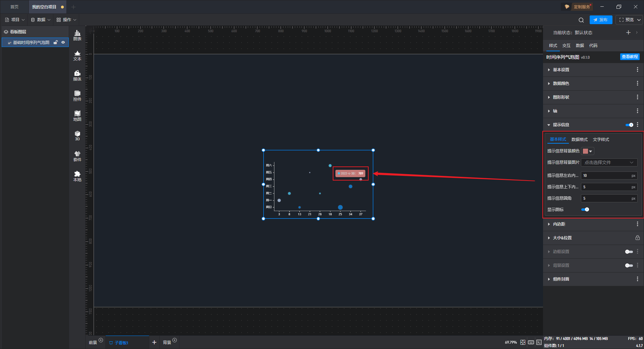Open more options for 提示信息
Screen dimensions: 644x349
click(637, 124)
